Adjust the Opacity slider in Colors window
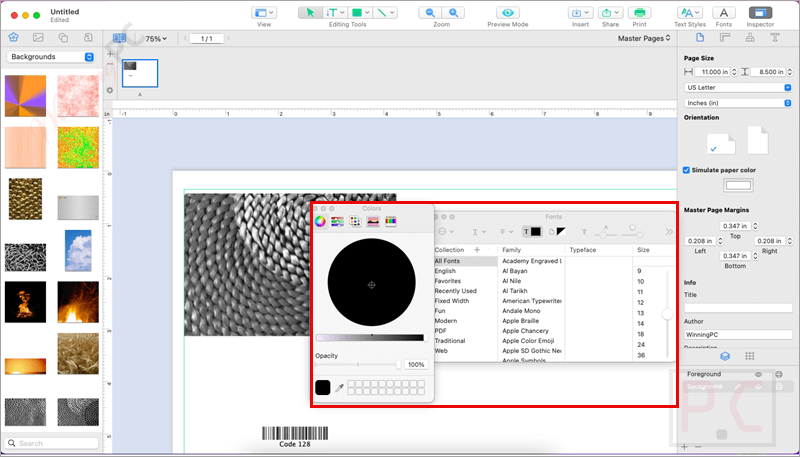 (x=358, y=364)
